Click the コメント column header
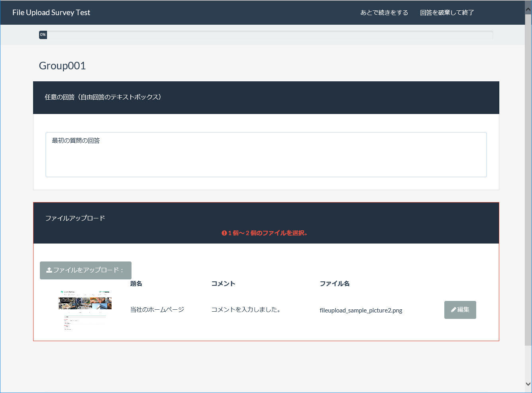532x393 pixels. tap(223, 284)
